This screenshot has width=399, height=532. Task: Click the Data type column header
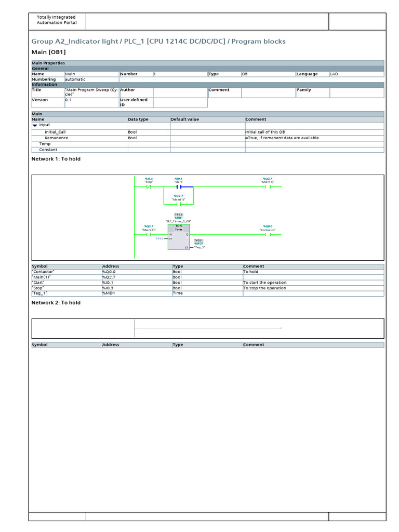[x=138, y=119]
